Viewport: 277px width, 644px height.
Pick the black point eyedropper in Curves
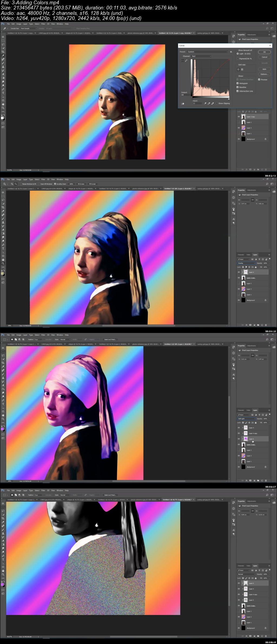pyautogui.click(x=205, y=103)
